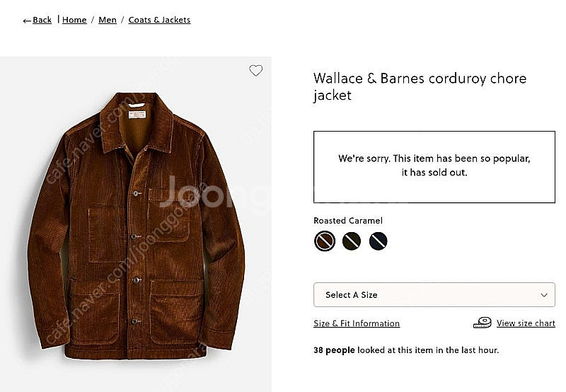Click View size chart link

click(x=526, y=323)
